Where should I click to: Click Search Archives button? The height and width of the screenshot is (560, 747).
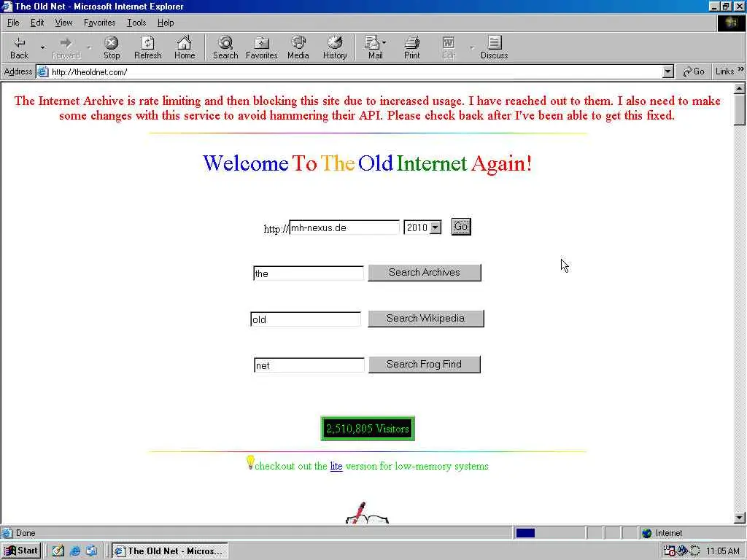point(424,273)
